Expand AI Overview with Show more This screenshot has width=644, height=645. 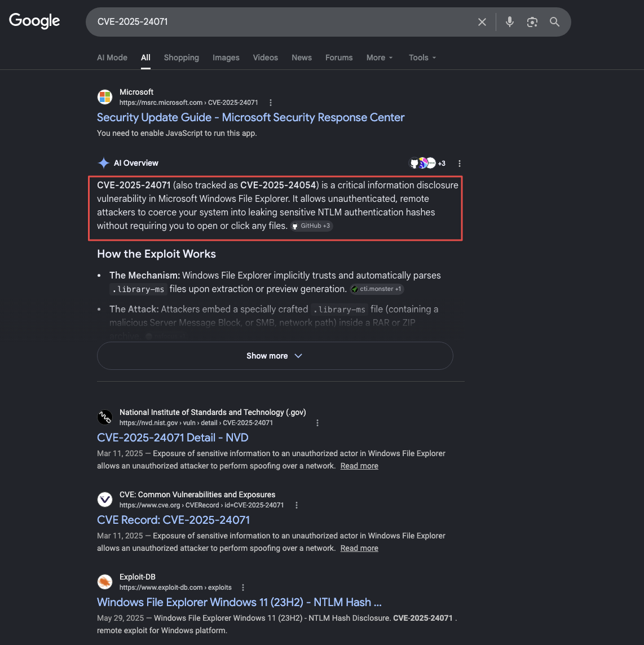275,356
